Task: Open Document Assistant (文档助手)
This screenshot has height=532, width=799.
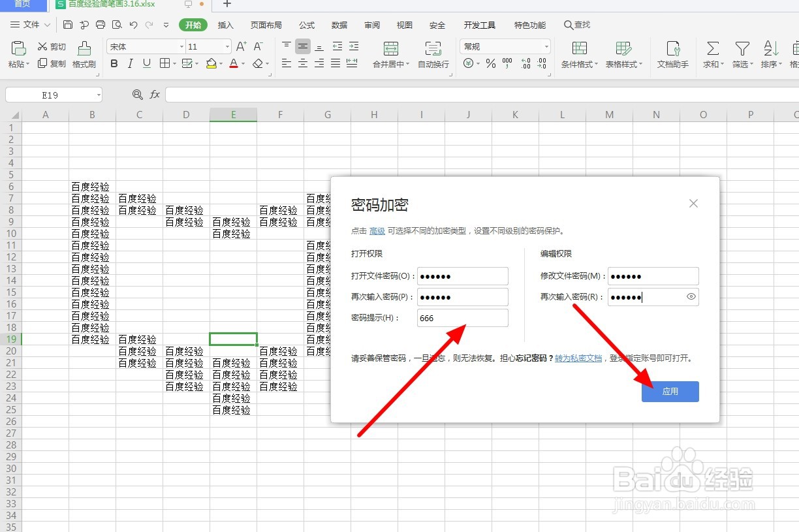Action: [672, 55]
